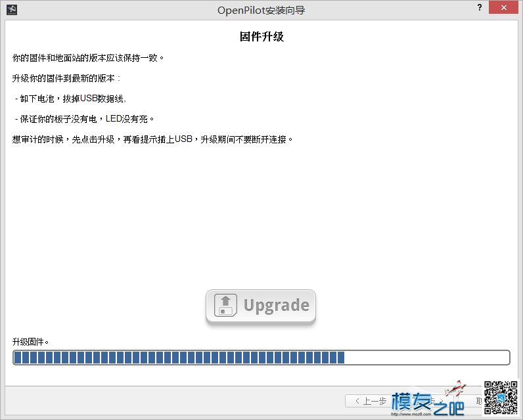The image size is (523, 420).
Task: Click the OpenPilot app icon in title bar
Action: click(x=12, y=10)
